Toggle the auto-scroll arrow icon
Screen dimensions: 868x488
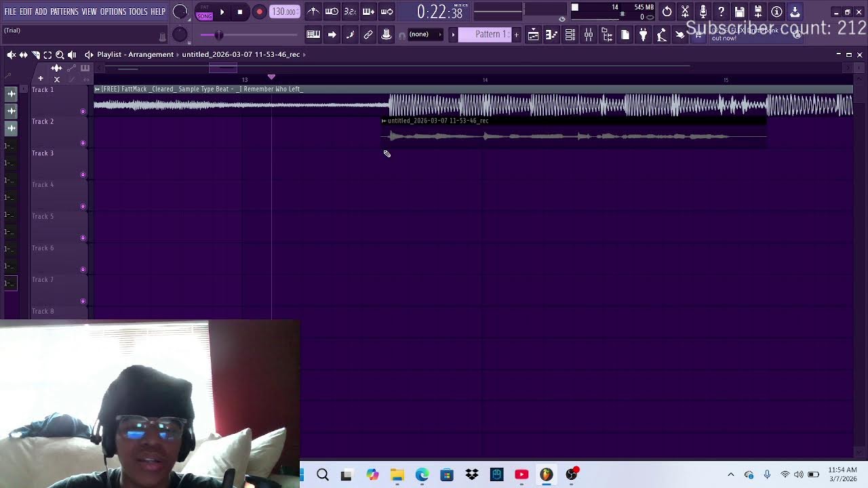tap(332, 35)
